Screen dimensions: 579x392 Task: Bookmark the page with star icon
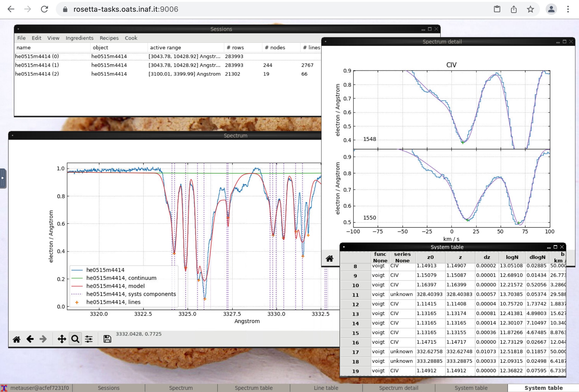coord(530,9)
